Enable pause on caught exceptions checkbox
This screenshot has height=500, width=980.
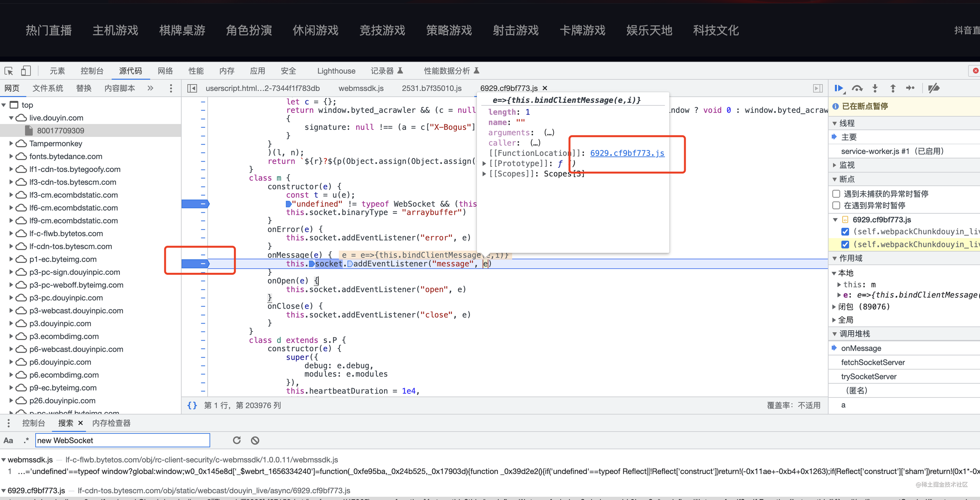tap(836, 206)
